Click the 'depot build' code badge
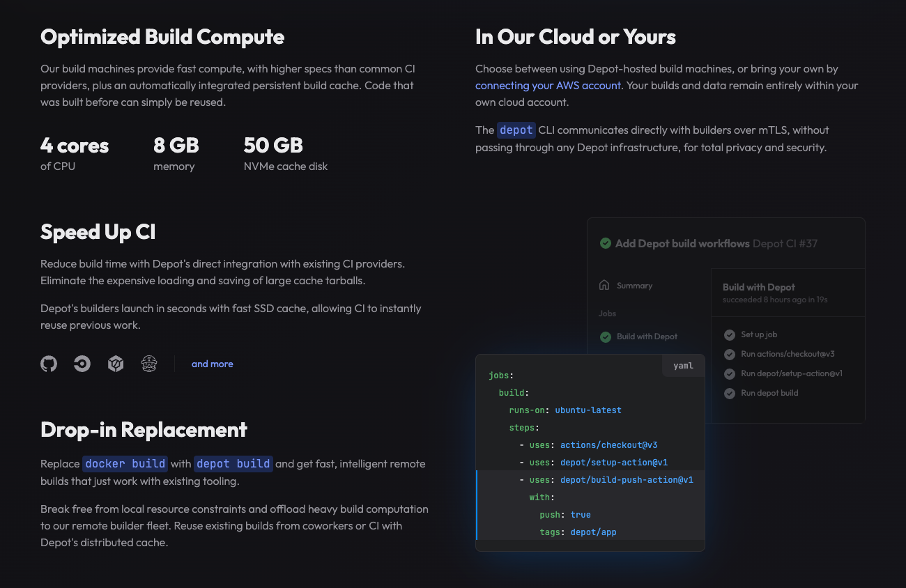Image resolution: width=906 pixels, height=588 pixels. coord(233,464)
